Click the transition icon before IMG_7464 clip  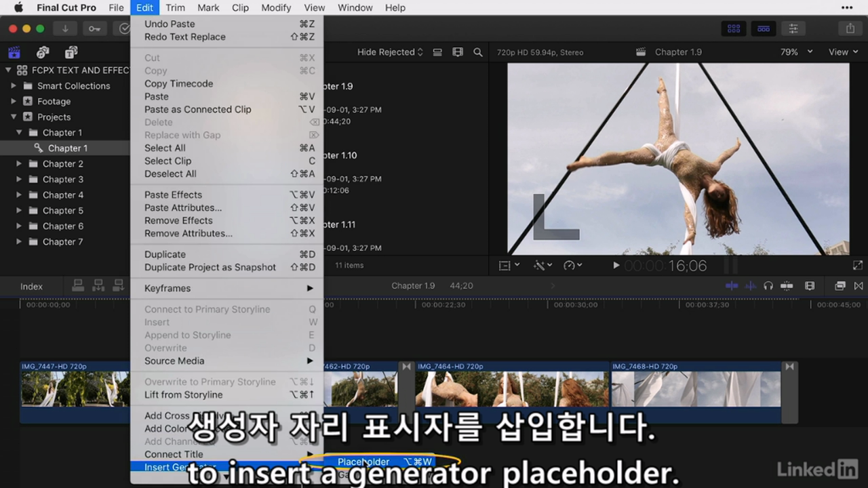click(406, 367)
